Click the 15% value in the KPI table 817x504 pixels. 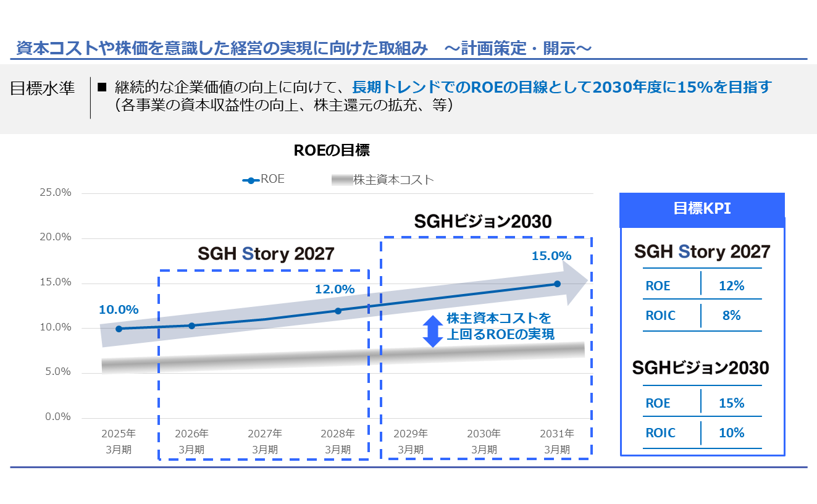pyautogui.click(x=732, y=403)
